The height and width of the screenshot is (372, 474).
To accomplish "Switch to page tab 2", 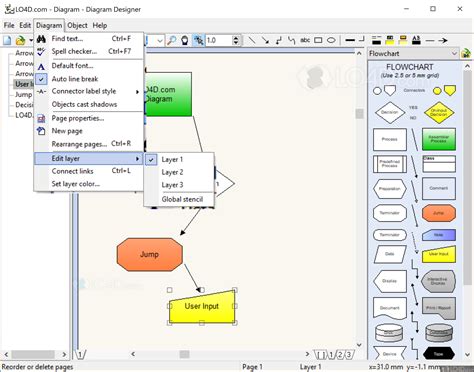I will click(340, 354).
